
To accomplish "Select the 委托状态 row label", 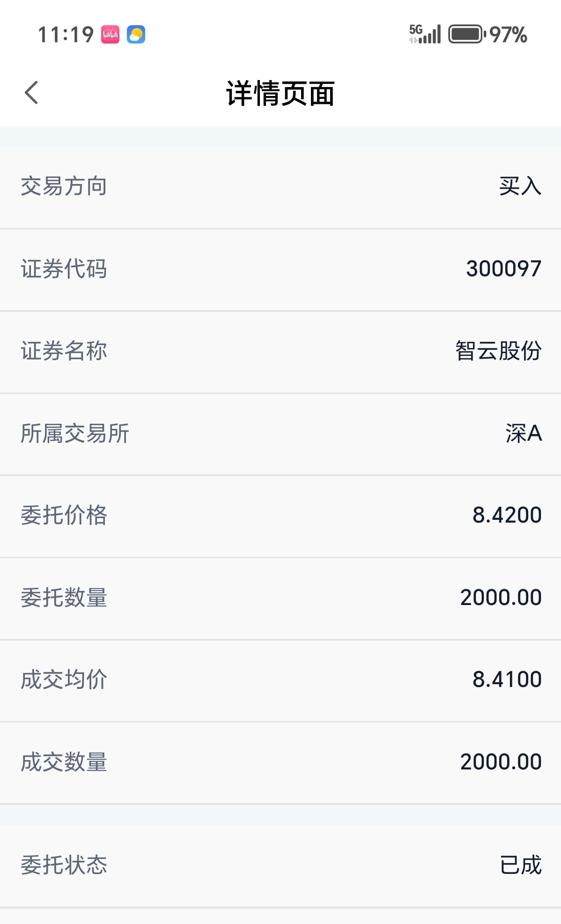I will (64, 865).
